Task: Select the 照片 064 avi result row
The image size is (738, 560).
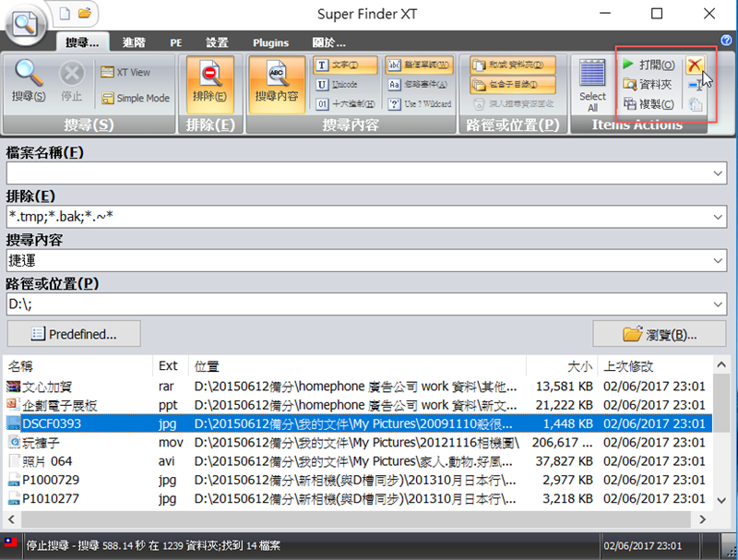Action: click(x=358, y=461)
